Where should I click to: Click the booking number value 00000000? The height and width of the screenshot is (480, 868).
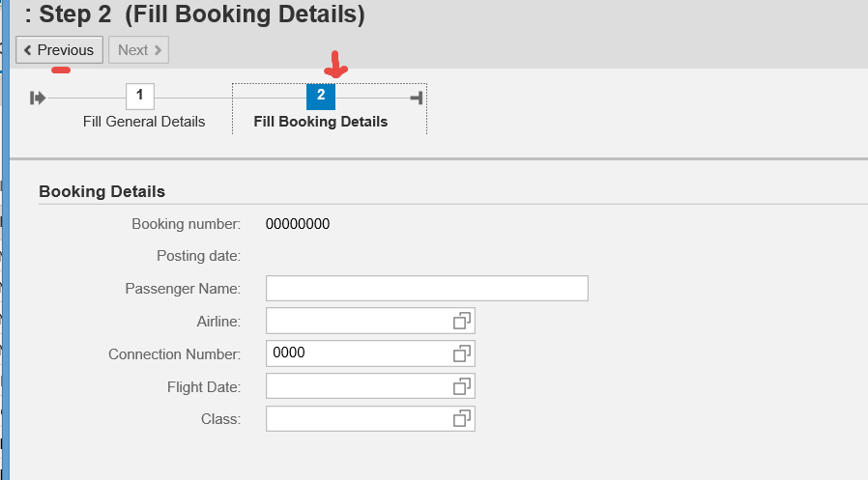(x=298, y=224)
